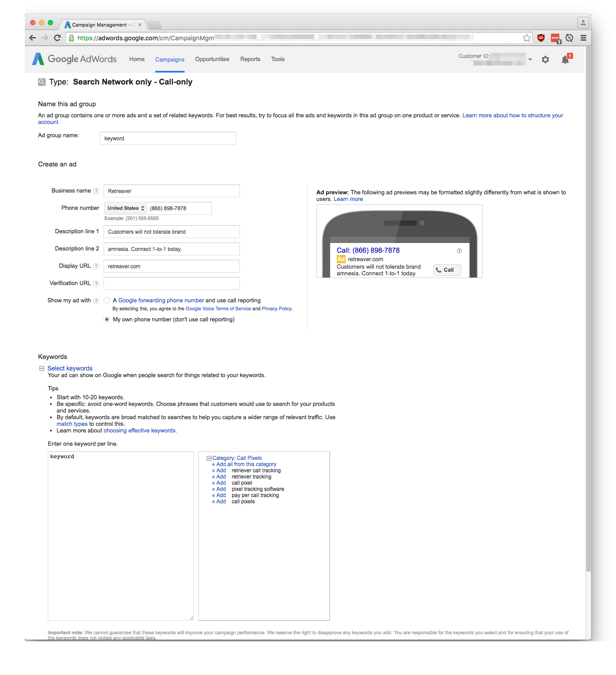This screenshot has width=616, height=675.
Task: Open choosing effective keywords link
Action: (x=139, y=431)
